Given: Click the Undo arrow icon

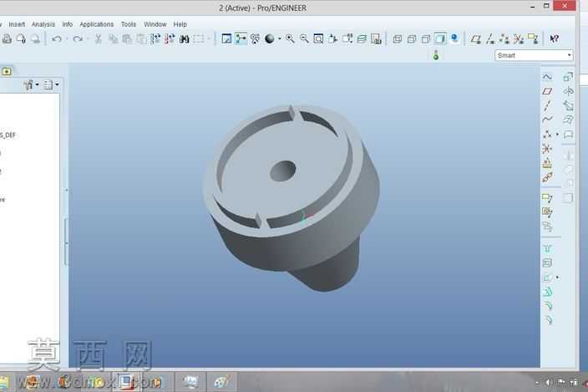Looking at the screenshot, I should click(57, 39).
